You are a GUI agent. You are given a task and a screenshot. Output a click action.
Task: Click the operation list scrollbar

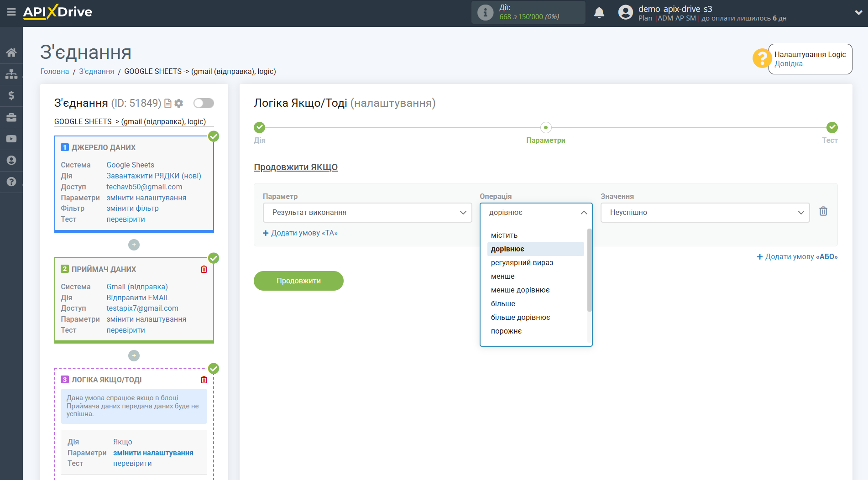pyautogui.click(x=589, y=270)
